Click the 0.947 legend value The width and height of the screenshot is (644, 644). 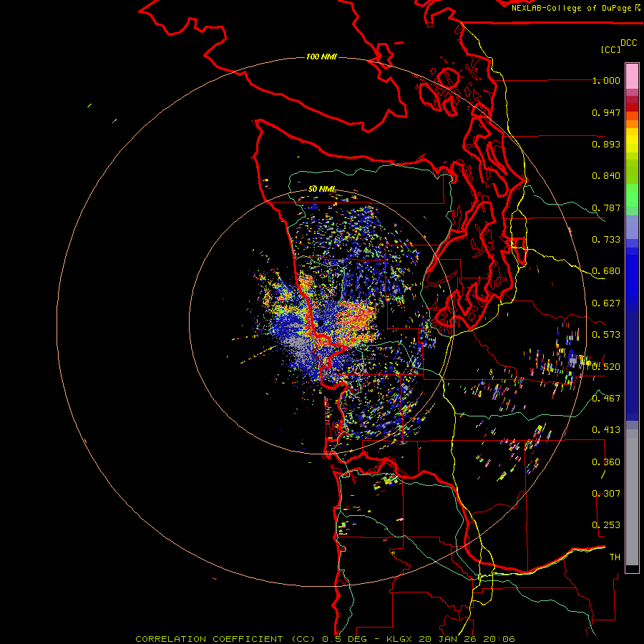pos(606,112)
